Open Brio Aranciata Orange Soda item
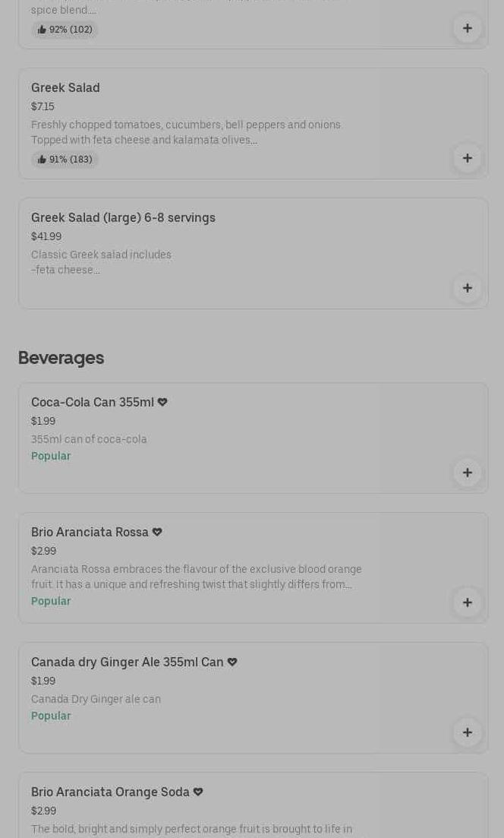 (110, 792)
